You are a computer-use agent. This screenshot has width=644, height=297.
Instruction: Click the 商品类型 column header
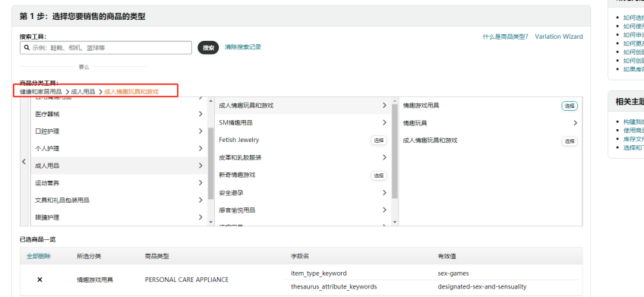[x=157, y=256]
